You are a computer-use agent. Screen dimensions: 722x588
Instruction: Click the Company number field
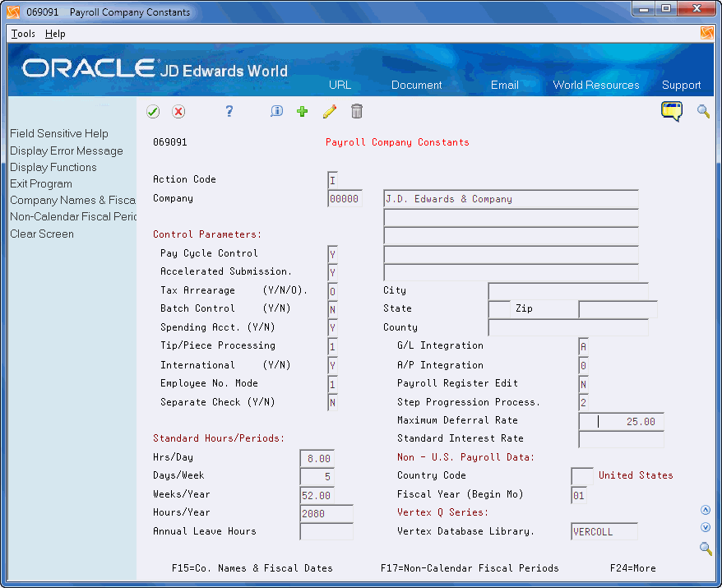pyautogui.click(x=345, y=199)
